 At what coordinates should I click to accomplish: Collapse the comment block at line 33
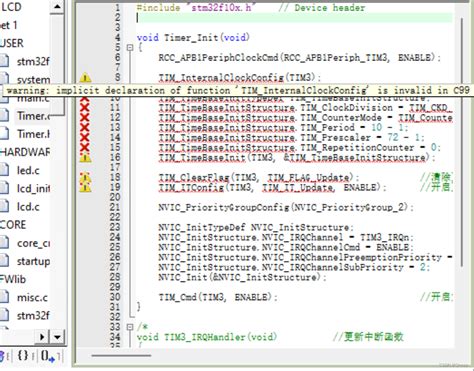(130, 327)
